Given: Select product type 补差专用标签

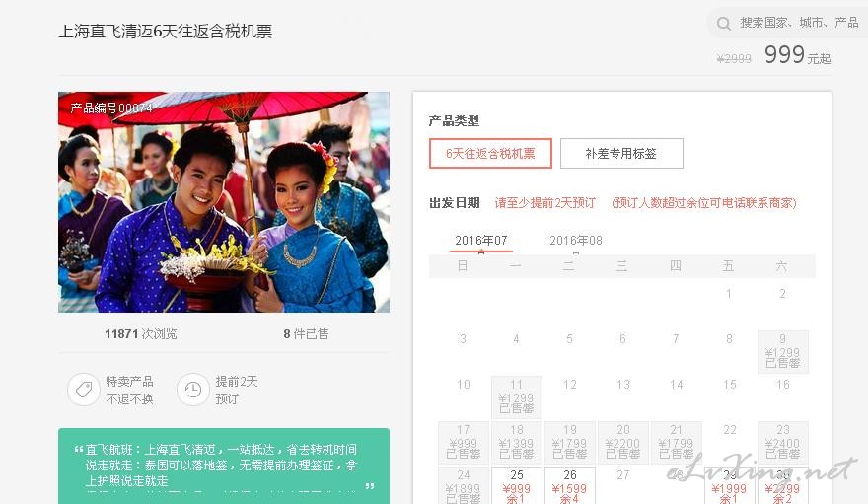Looking at the screenshot, I should click(621, 153).
